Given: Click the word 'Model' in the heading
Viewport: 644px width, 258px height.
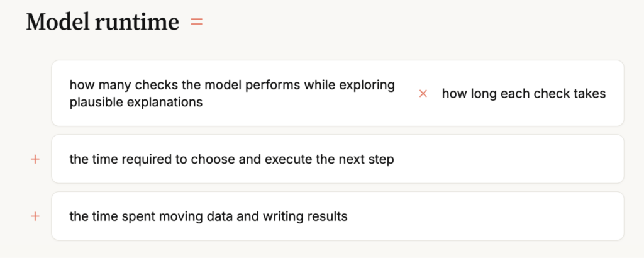Looking at the screenshot, I should [x=58, y=22].
